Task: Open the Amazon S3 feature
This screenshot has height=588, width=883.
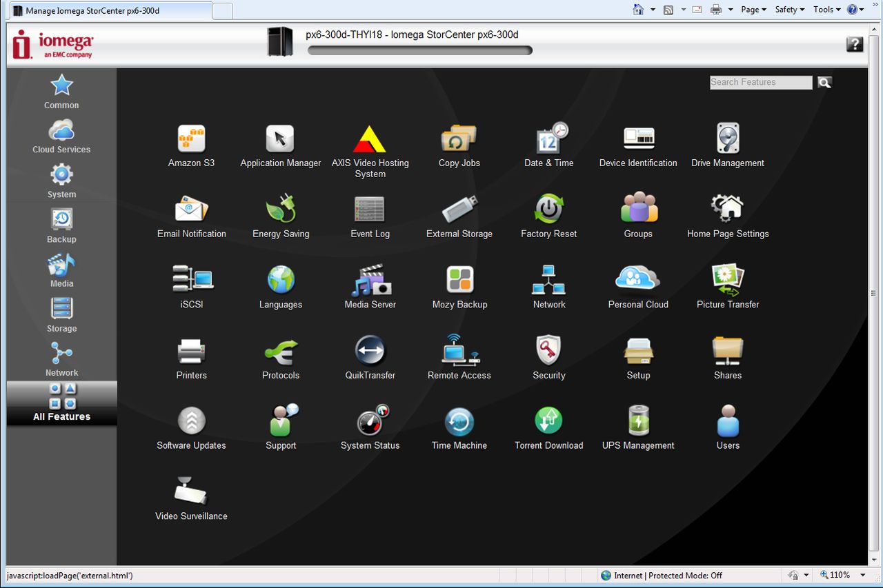Action: coord(191,146)
